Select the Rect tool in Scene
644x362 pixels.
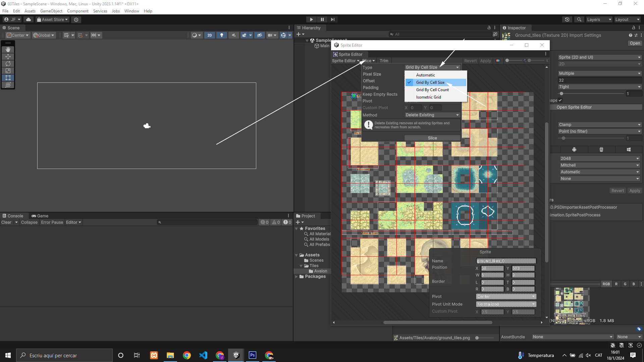(x=8, y=78)
